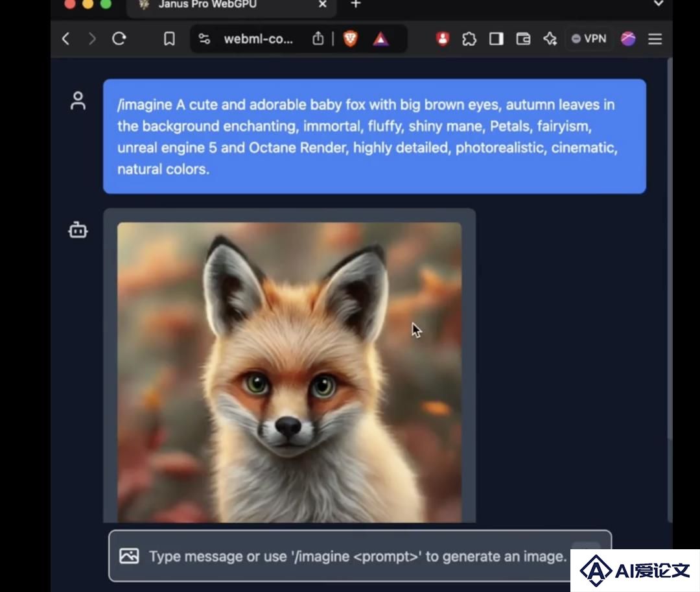Close the Janus Pro WebGPU tab

coord(322,5)
